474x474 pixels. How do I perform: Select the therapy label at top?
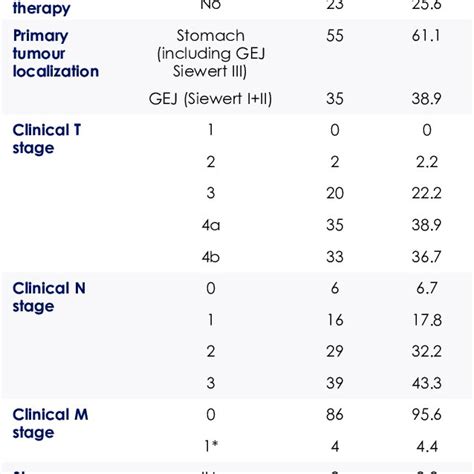[42, 9]
